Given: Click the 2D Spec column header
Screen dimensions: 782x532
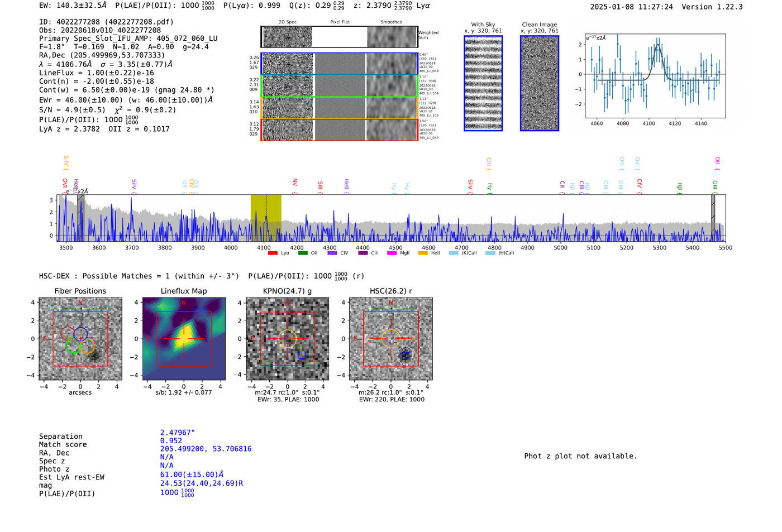Looking at the screenshot, I should [x=288, y=22].
